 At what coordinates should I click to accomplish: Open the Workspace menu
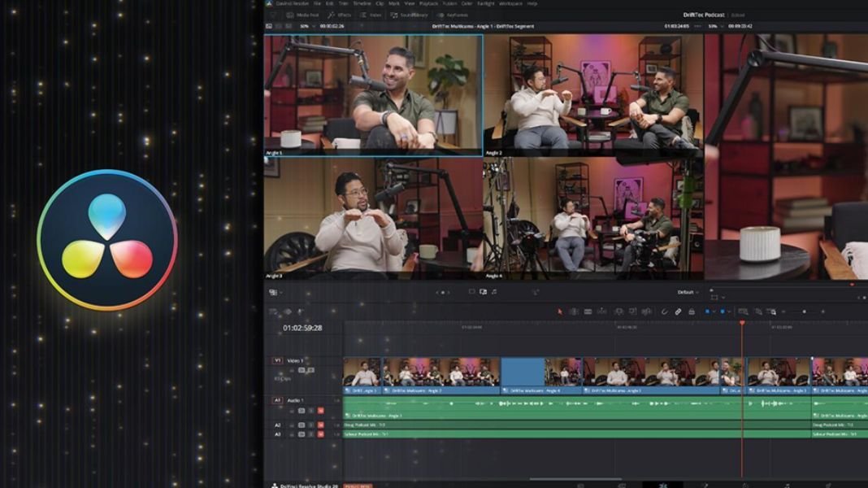tap(510, 3)
